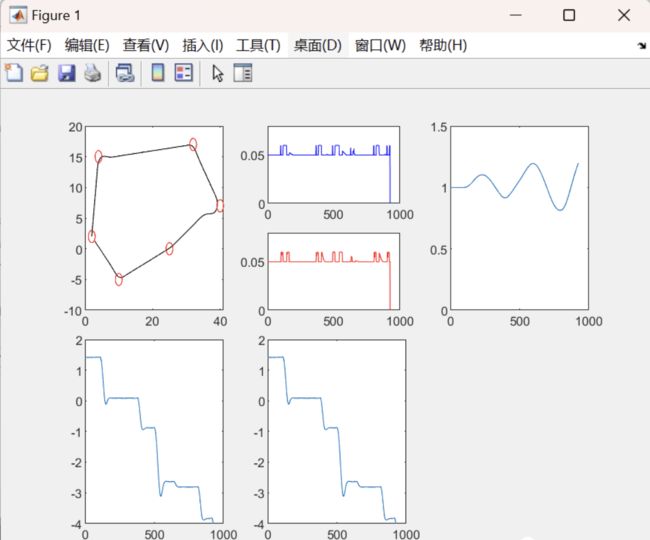Minimize the Figure 1 window
The image size is (650, 540).
point(516,15)
